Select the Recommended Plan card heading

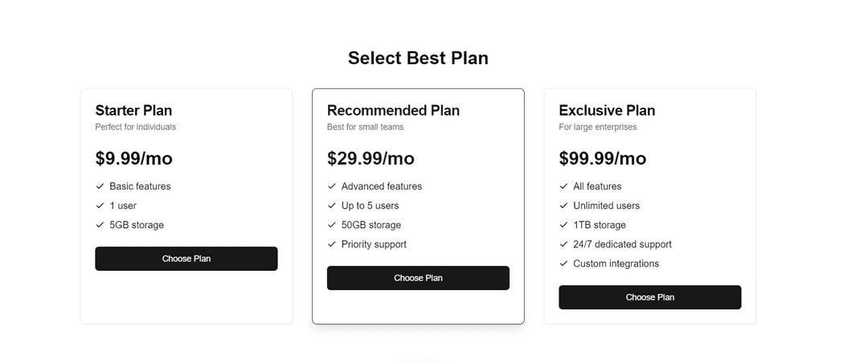click(x=393, y=111)
